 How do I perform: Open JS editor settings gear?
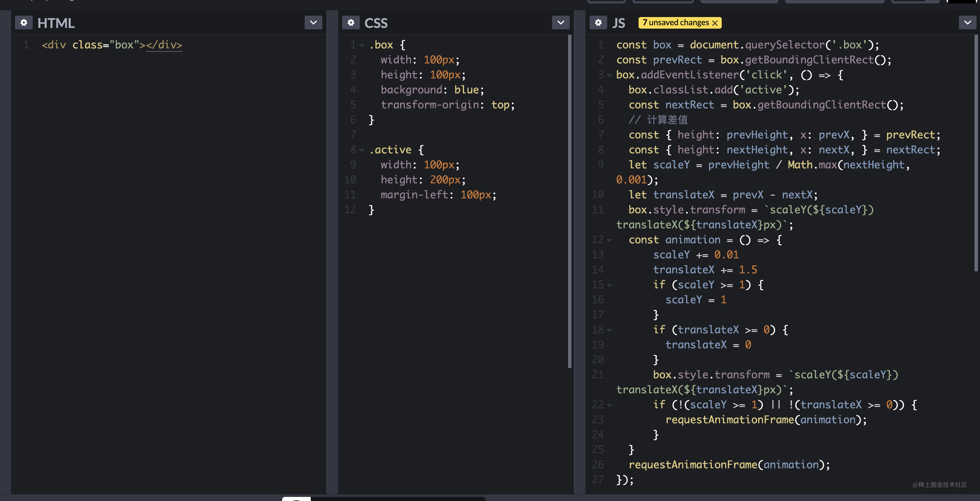[598, 23]
